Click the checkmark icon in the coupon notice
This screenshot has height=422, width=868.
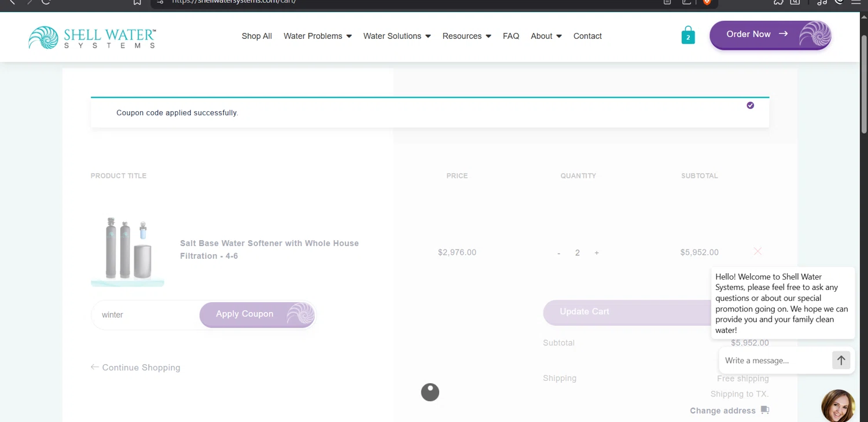tap(750, 105)
